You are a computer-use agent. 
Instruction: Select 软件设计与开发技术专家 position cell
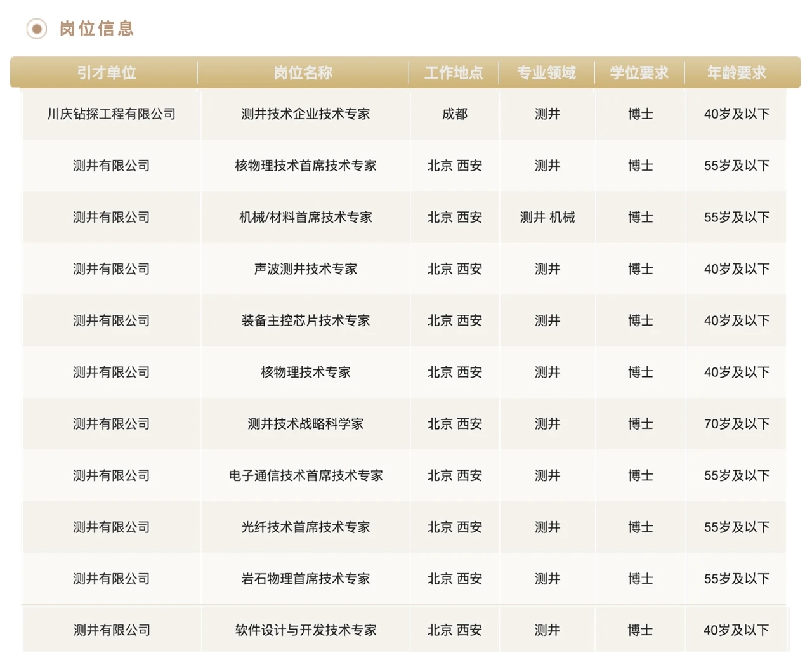point(306,630)
